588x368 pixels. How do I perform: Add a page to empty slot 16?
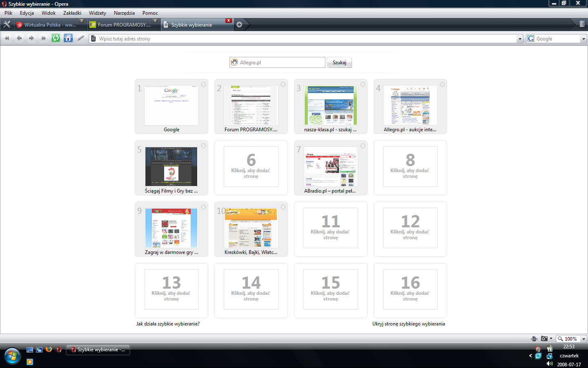click(410, 289)
